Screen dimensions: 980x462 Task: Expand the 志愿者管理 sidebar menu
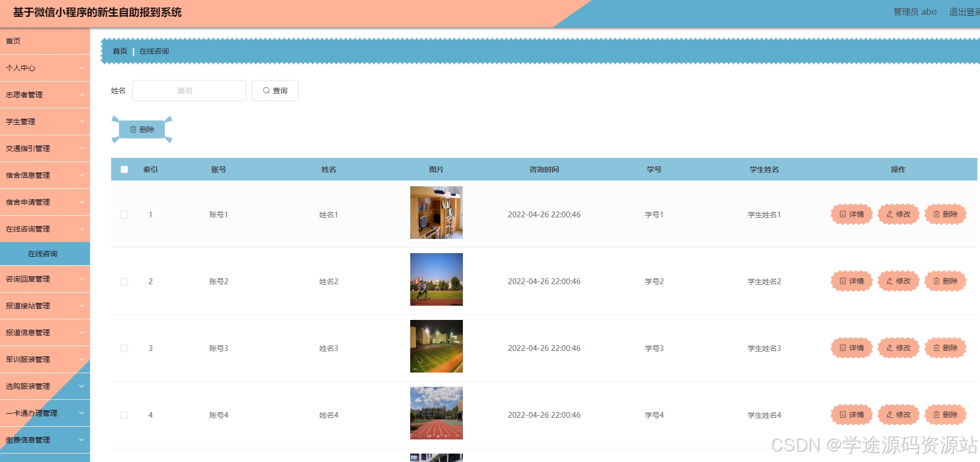point(45,95)
